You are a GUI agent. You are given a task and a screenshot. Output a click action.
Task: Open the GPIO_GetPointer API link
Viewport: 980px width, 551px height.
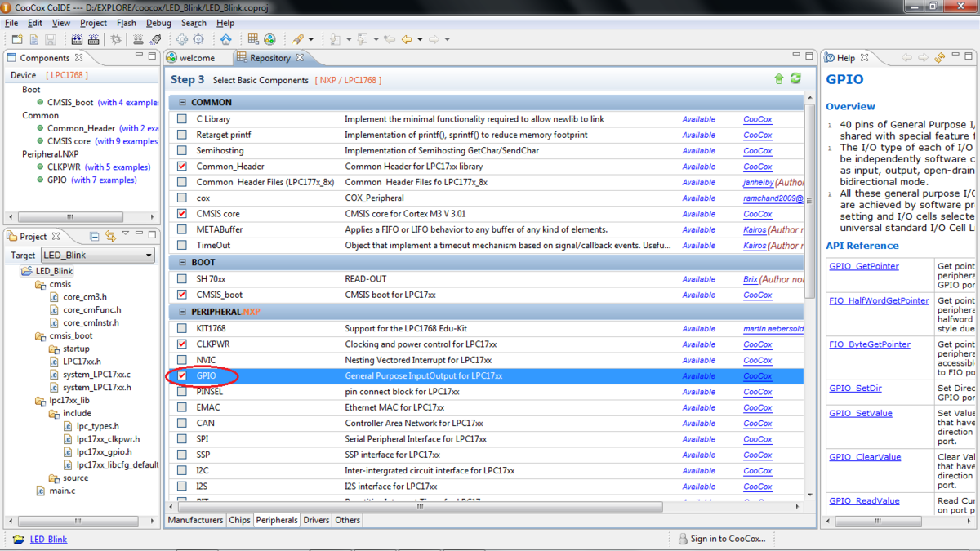[864, 267]
